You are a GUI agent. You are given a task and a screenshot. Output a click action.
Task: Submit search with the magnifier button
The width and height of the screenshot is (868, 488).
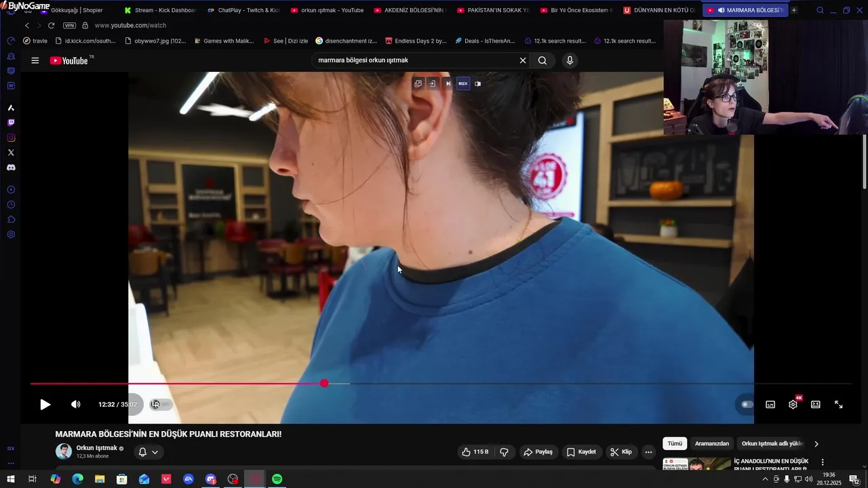542,60
